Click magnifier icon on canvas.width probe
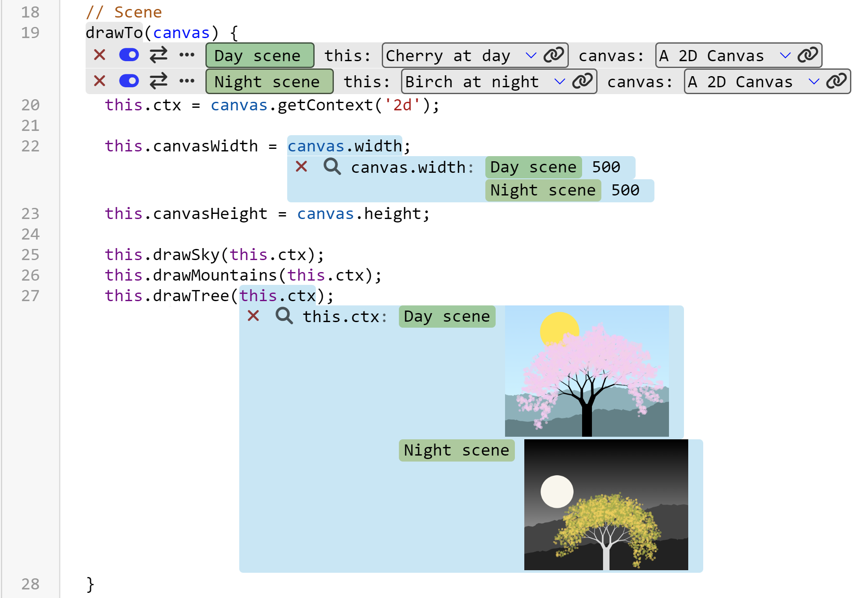The width and height of the screenshot is (868, 598). click(x=332, y=166)
